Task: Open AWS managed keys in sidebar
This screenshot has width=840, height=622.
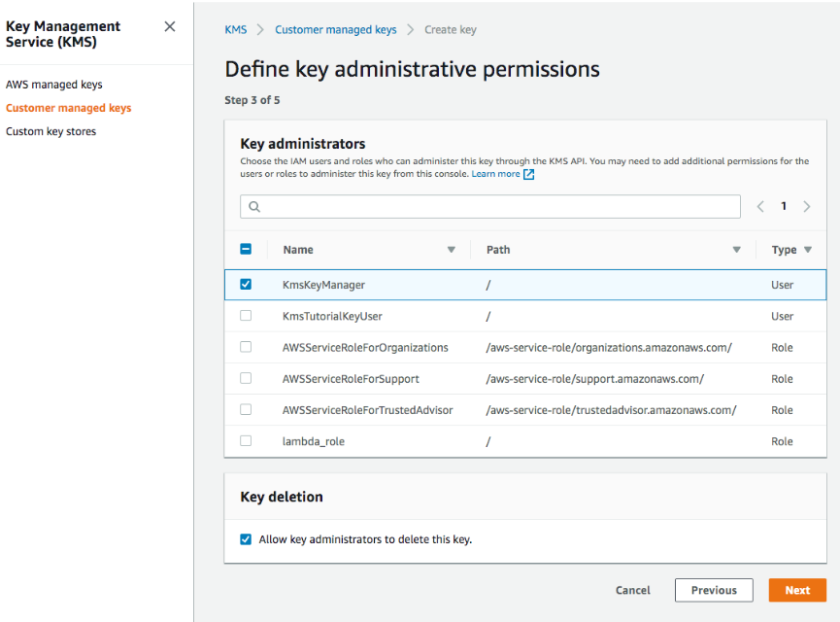Action: tap(53, 85)
